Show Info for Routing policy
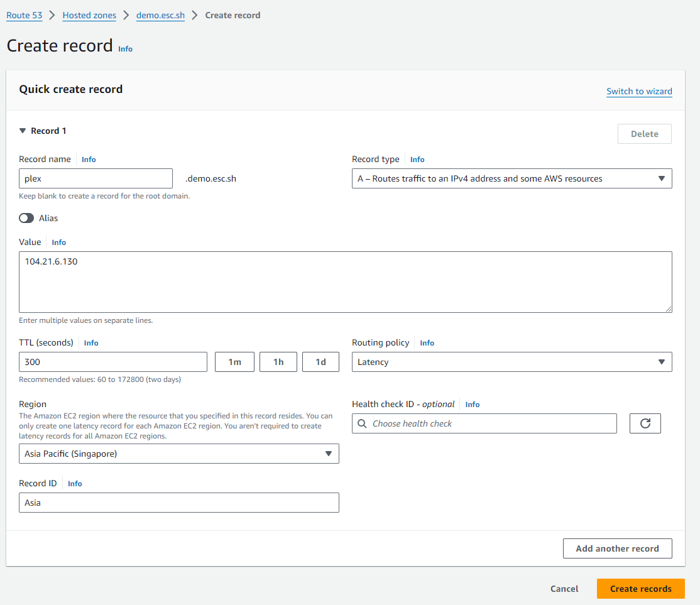Viewport: 700px width, 605px height. coord(427,343)
